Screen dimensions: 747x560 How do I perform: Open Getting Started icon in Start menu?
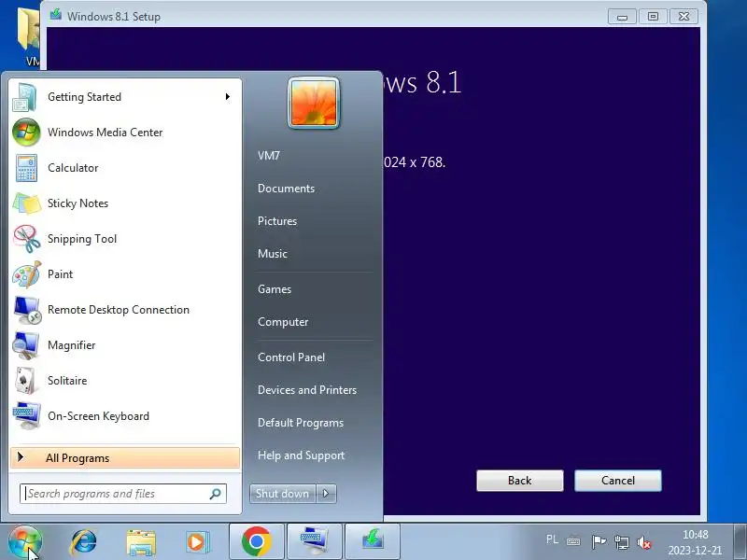[x=25, y=97]
